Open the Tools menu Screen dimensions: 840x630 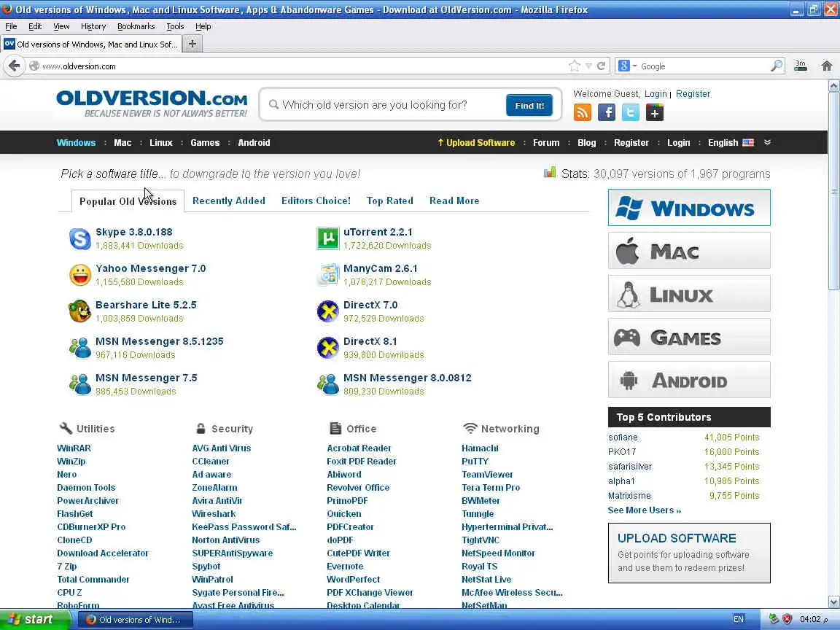175,26
